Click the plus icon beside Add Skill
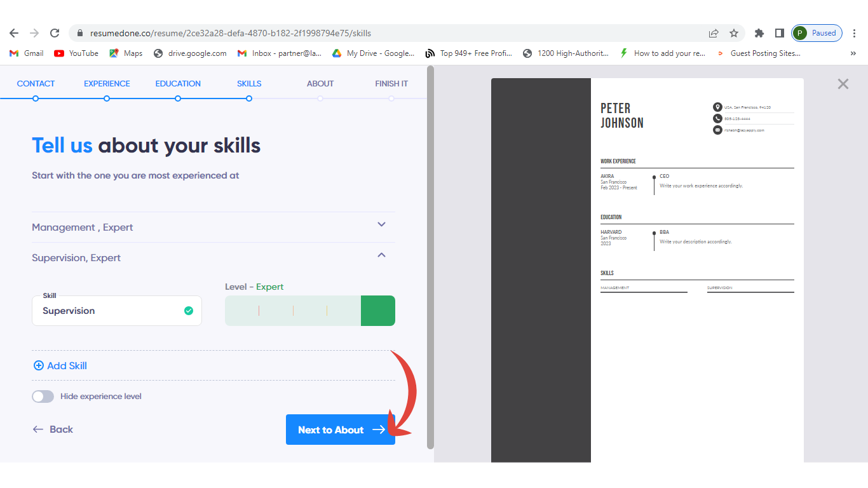868x488 pixels. tap(38, 365)
